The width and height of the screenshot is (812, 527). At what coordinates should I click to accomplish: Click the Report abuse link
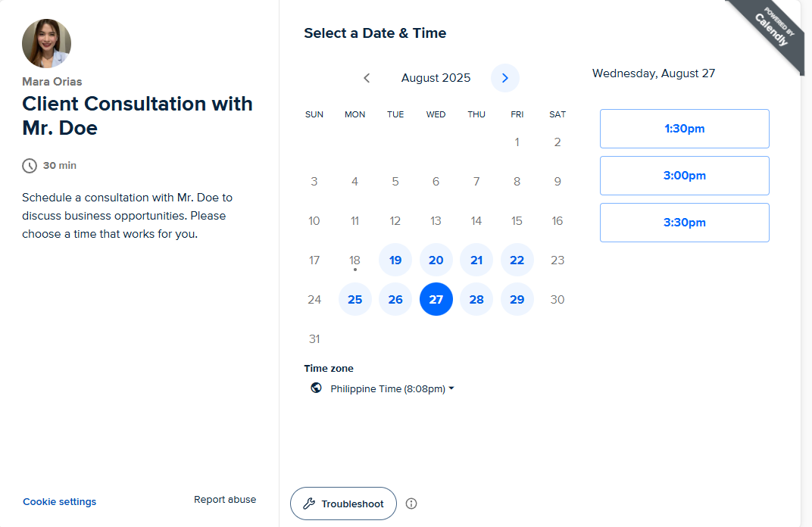(x=225, y=500)
